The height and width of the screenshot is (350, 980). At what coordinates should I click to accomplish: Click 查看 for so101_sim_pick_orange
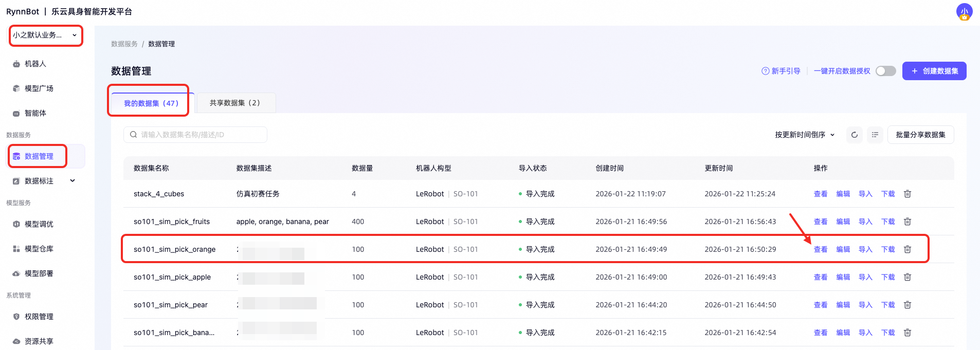[821, 249]
